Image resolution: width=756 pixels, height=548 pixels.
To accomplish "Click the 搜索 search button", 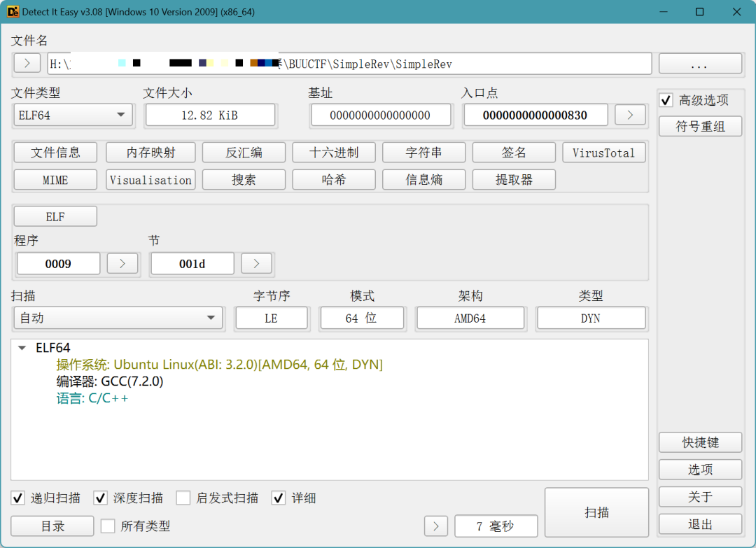I will pyautogui.click(x=244, y=180).
